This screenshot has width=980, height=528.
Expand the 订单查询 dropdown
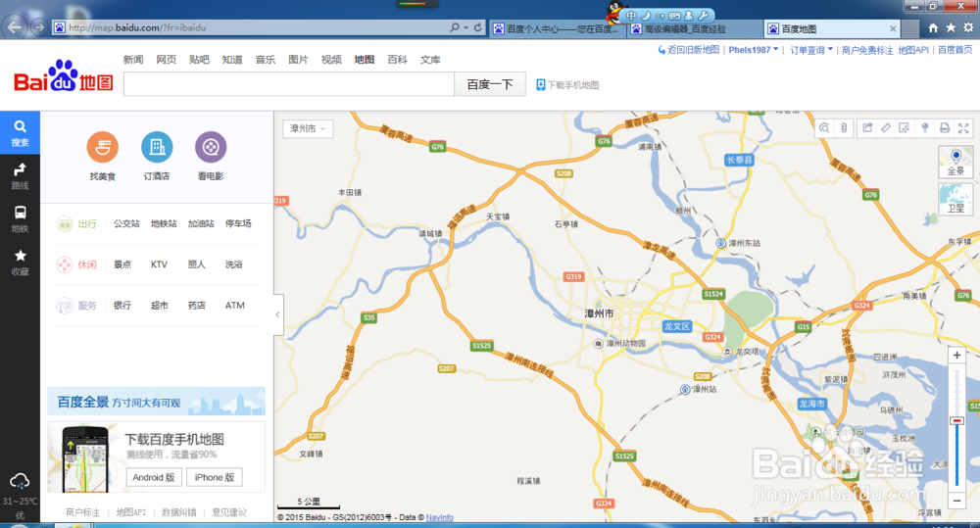pyautogui.click(x=811, y=50)
